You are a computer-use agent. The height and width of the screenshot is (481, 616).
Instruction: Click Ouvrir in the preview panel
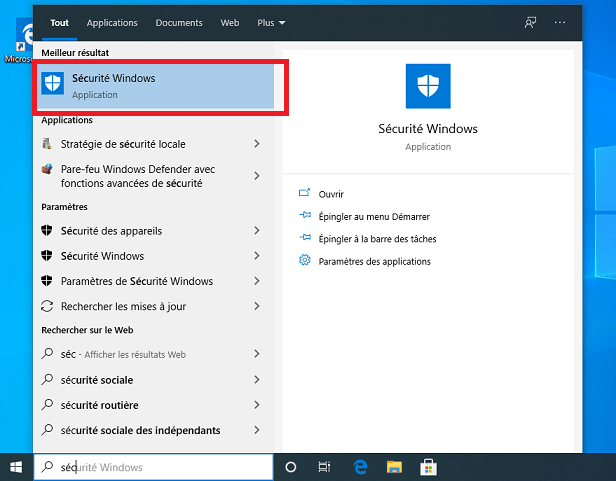[331, 194]
